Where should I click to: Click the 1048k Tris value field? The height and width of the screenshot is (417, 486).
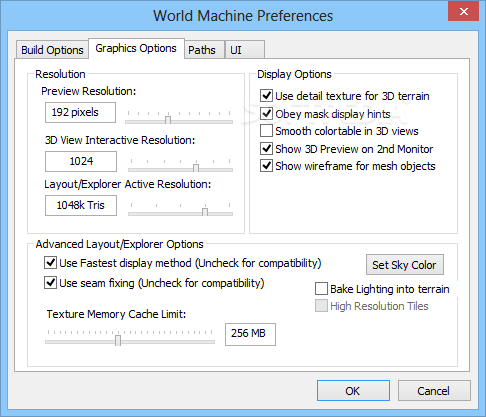click(81, 205)
